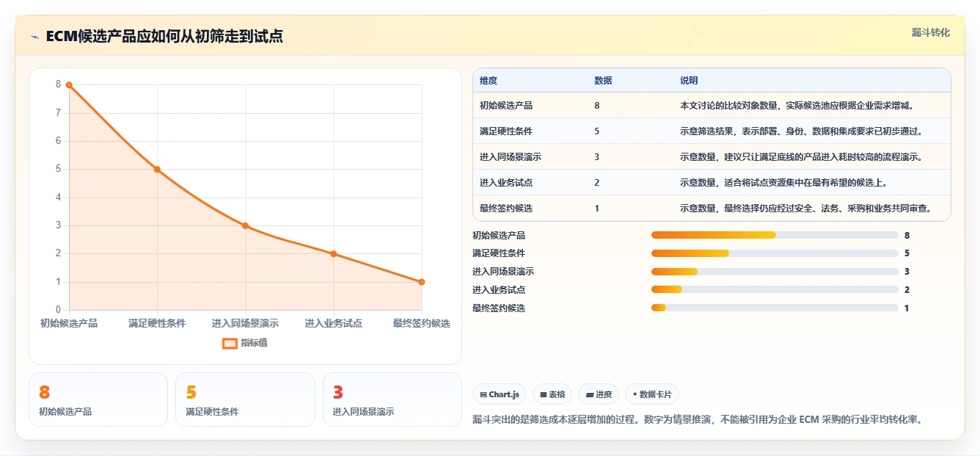Select table cell 初始候选产品
Screen dimensions: 980x456
[506, 106]
